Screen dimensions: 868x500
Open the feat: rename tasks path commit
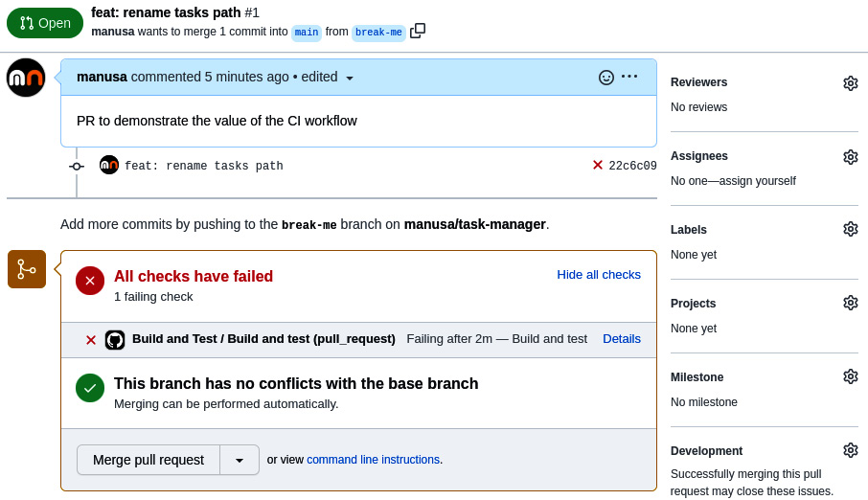pyautogui.click(x=204, y=166)
